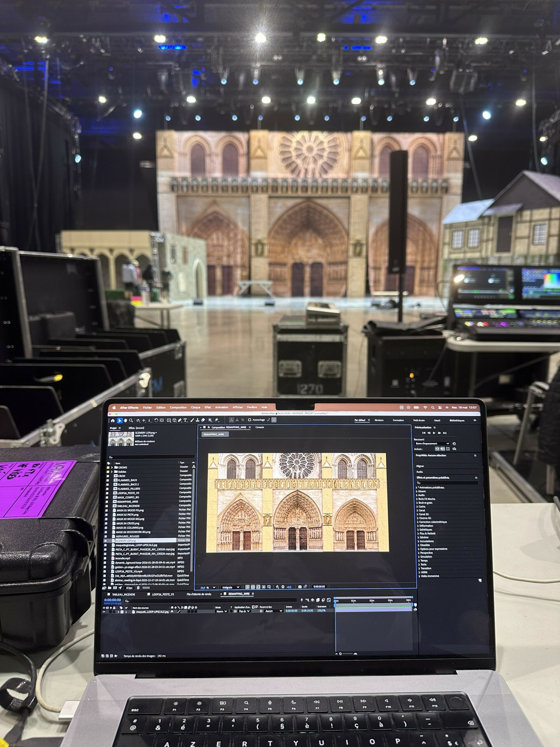
Task: Select the Zoom magnifier tool
Action: pyautogui.click(x=131, y=420)
